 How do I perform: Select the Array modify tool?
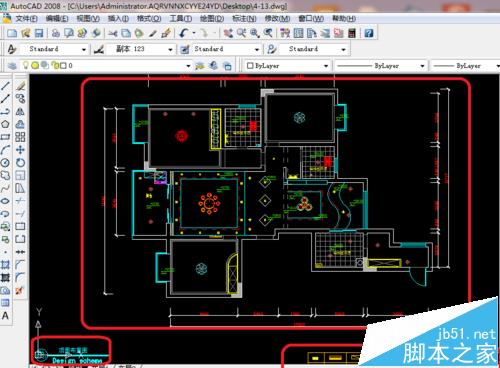point(20,137)
